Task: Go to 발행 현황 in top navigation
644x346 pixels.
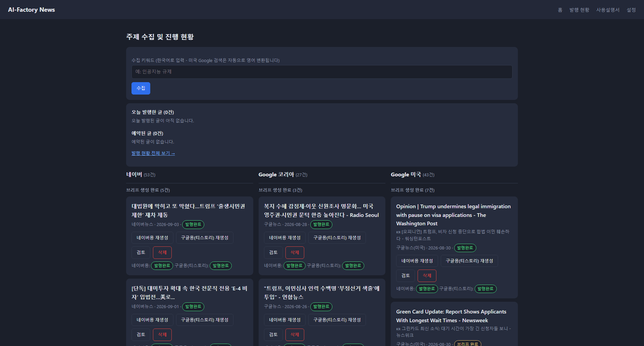Action: pos(579,10)
